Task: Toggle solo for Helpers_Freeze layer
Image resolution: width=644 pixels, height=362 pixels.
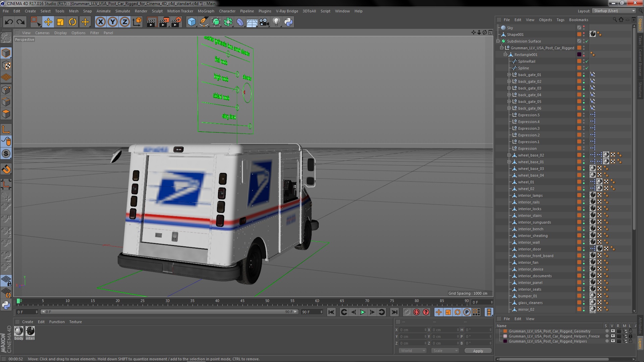Action: pyautogui.click(x=607, y=336)
